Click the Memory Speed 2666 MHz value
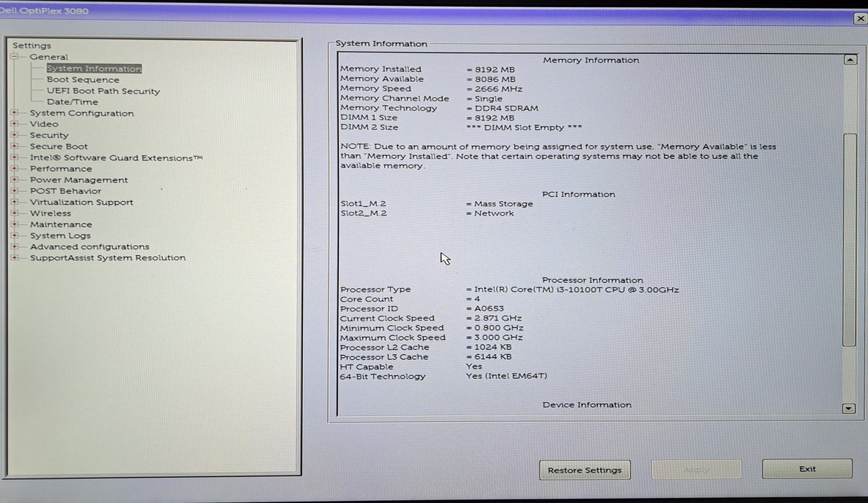The height and width of the screenshot is (503, 868). 494,89
